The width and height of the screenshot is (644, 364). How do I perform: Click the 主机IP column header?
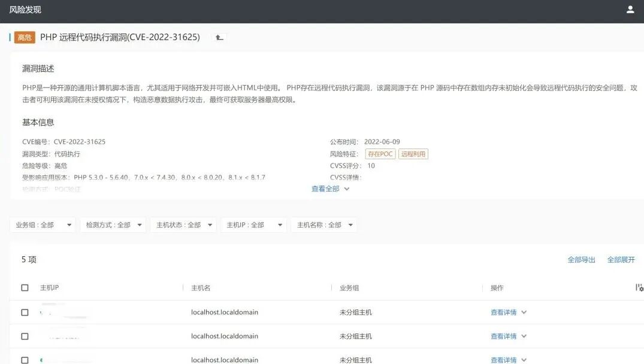(49, 288)
